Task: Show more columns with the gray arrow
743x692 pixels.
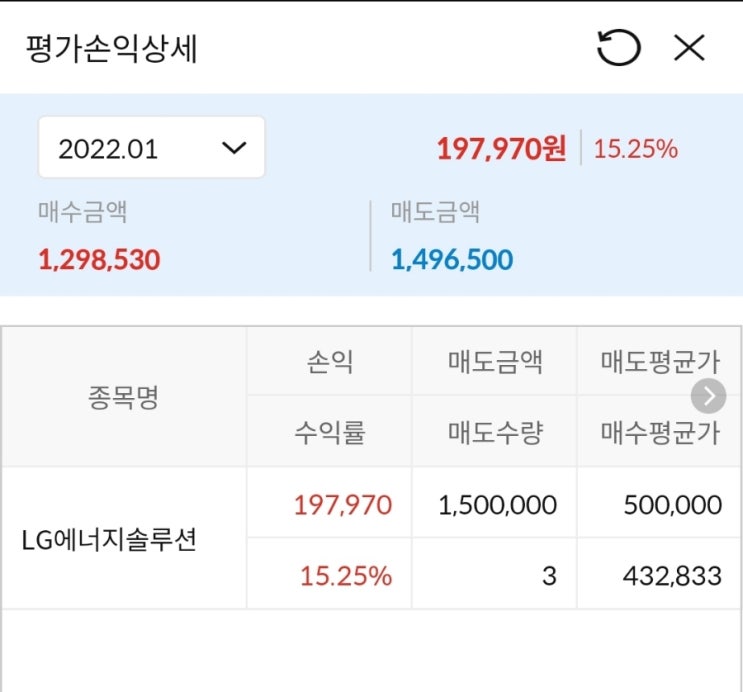Action: 708,396
